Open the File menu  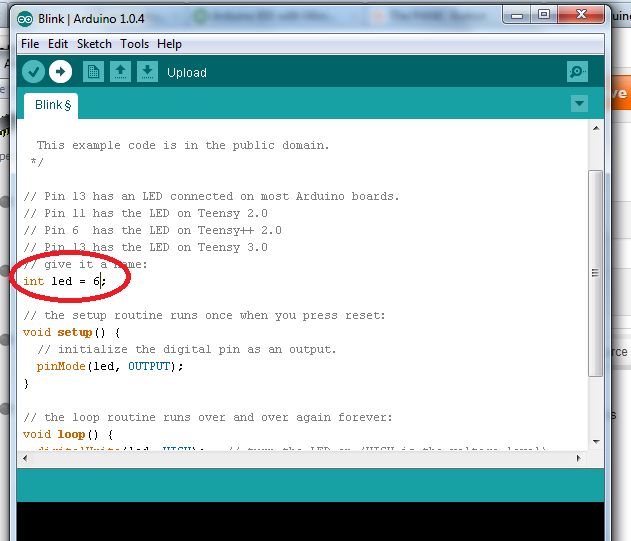[30, 44]
